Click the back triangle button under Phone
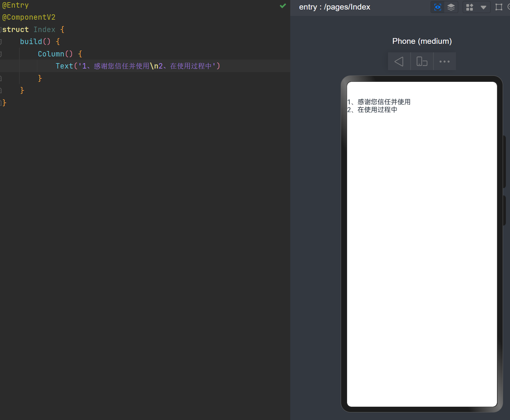The width and height of the screenshot is (510, 420). 399,61
